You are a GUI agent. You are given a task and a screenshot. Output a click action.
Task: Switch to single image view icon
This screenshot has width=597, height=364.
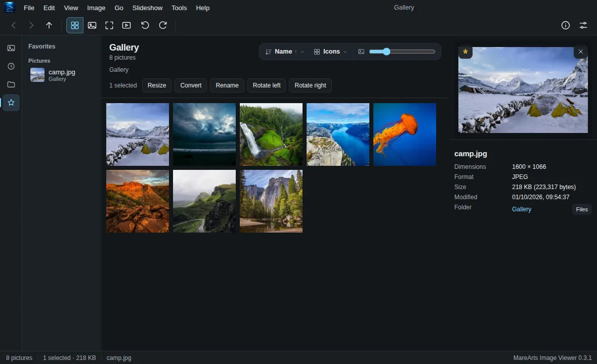click(x=92, y=25)
